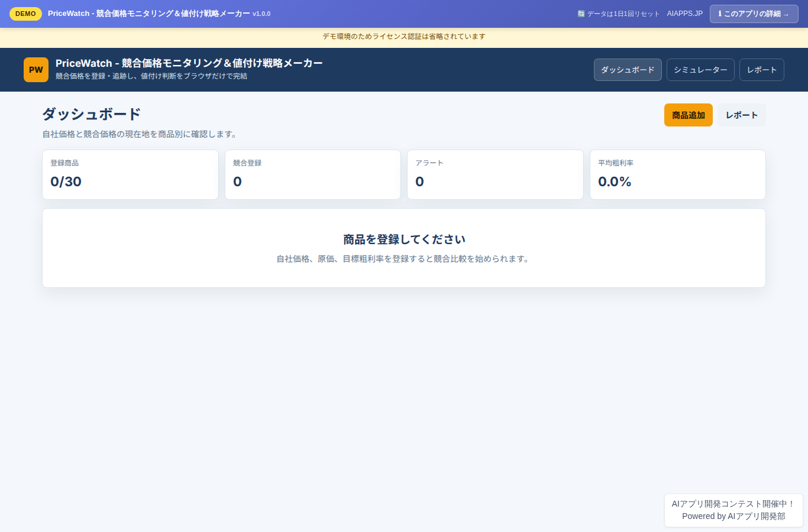Click the 平均粗利率 0.0% card
The width and height of the screenshot is (808, 532).
click(678, 174)
